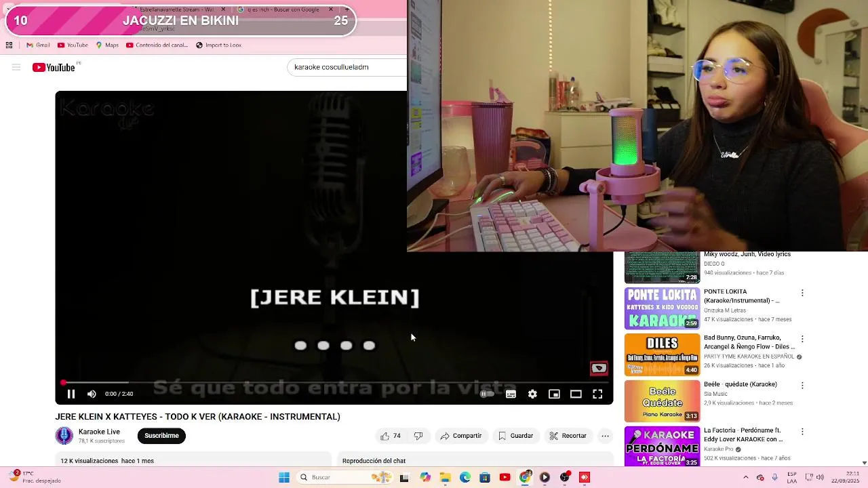Open Microsoft Edge from taskbar
Image resolution: width=868 pixels, height=488 pixels.
tap(465, 477)
